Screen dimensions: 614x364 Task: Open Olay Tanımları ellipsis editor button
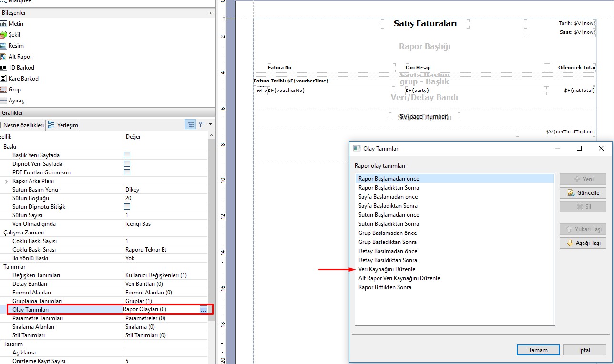point(204,310)
